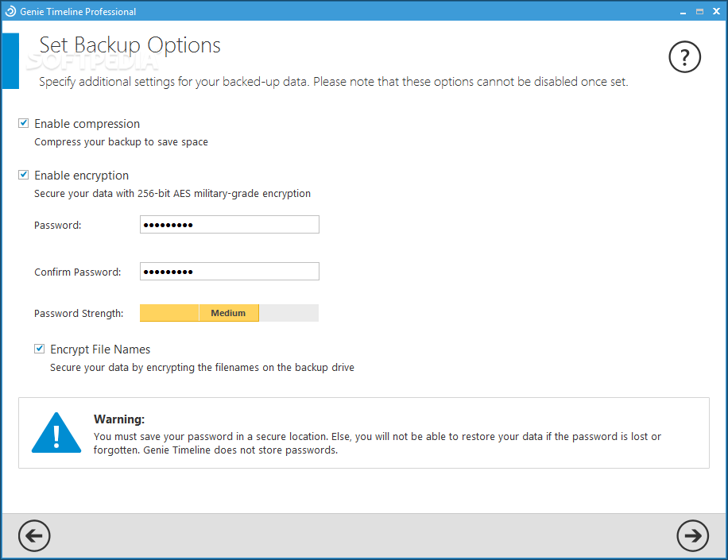Click the Warning message text box
Viewport: 728px width, 560px height.
(364, 433)
